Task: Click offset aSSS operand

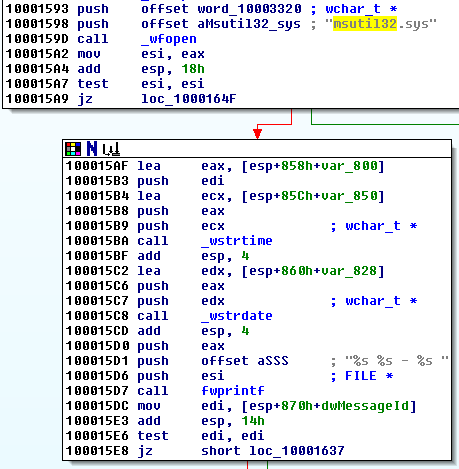Action: pyautogui.click(x=245, y=361)
